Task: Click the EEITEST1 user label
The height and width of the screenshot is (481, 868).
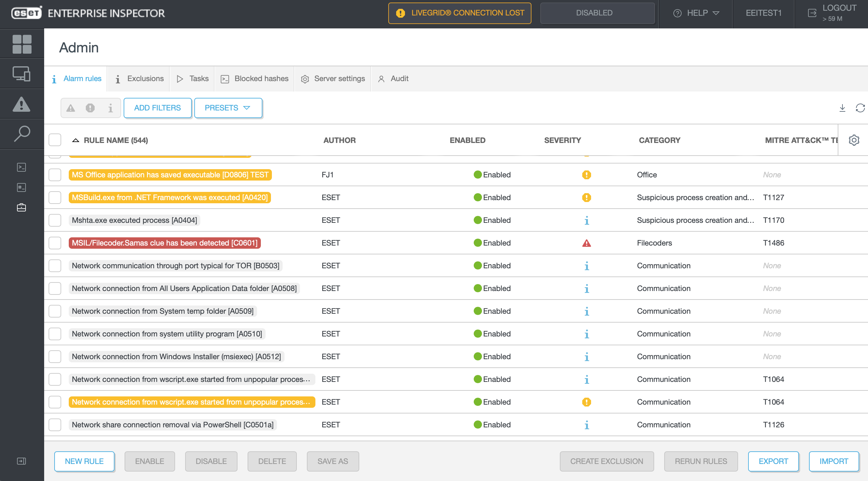Action: [763, 13]
